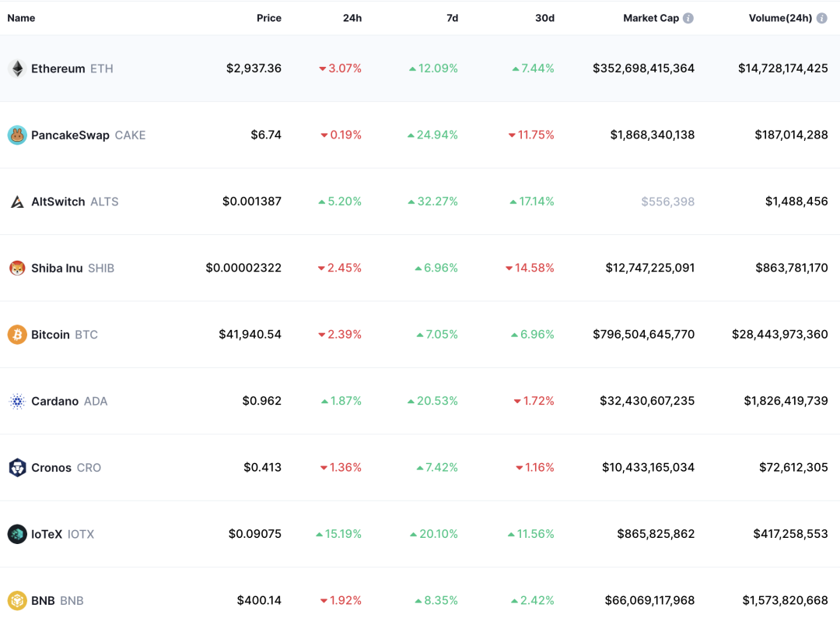Open the Cronos coin page link

tap(51, 467)
